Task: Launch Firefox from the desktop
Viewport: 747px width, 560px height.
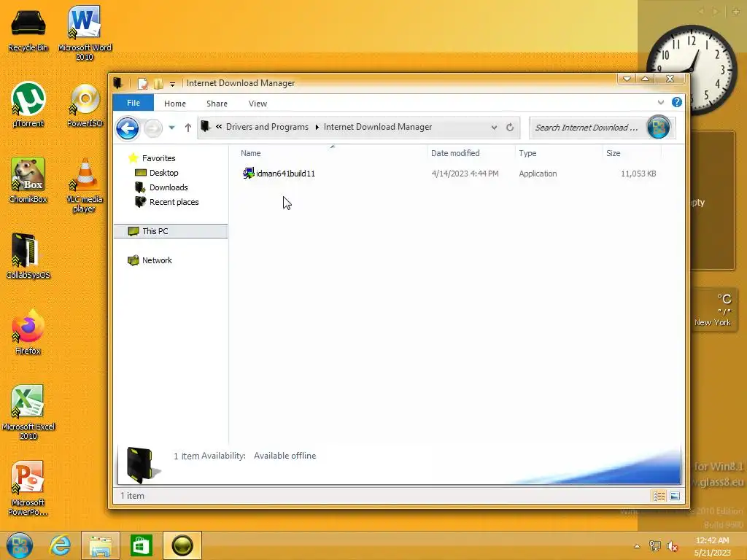Action: click(28, 332)
